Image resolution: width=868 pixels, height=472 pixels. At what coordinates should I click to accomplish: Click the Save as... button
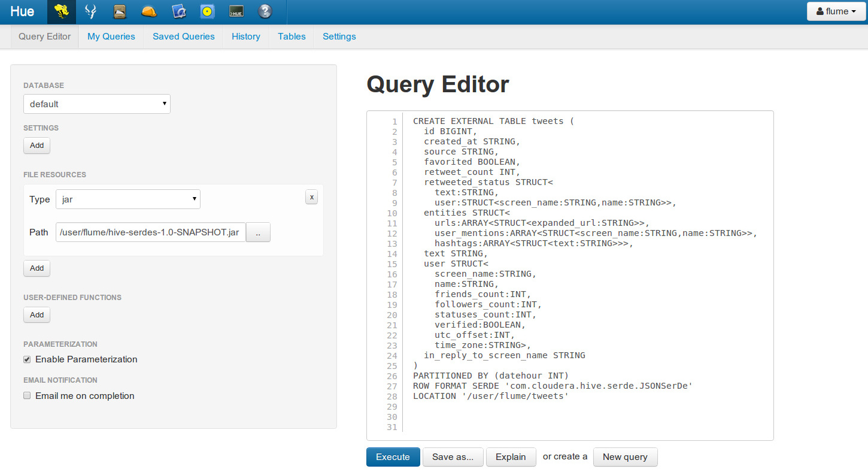click(x=453, y=457)
